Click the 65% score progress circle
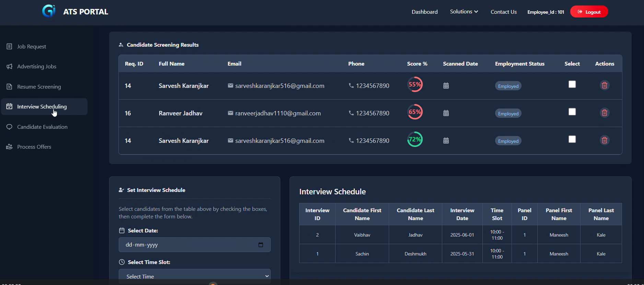The image size is (644, 285). (x=415, y=112)
